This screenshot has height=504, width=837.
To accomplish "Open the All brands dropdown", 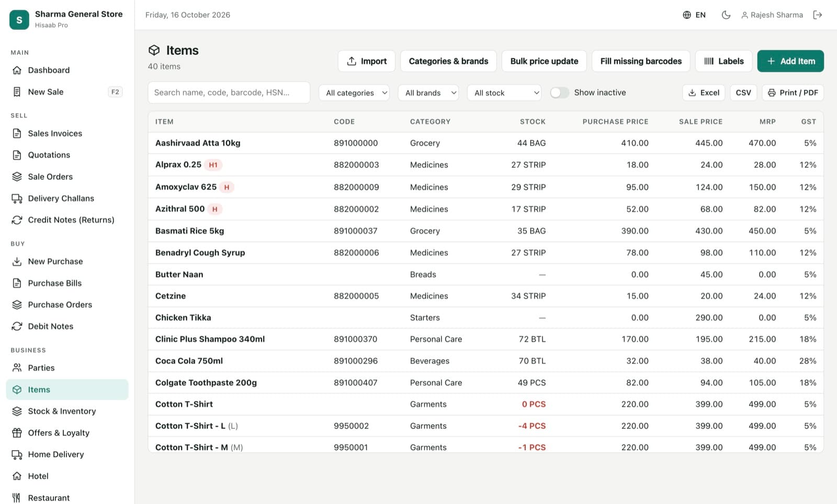I will point(428,93).
